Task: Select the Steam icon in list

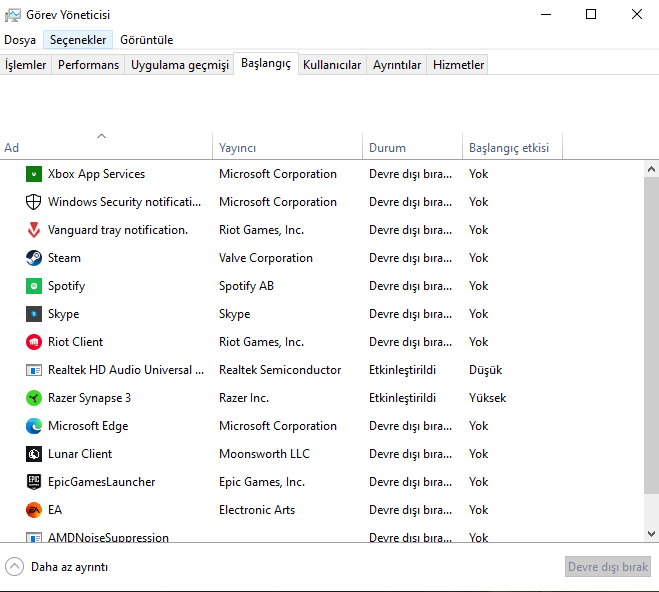Action: (33, 258)
